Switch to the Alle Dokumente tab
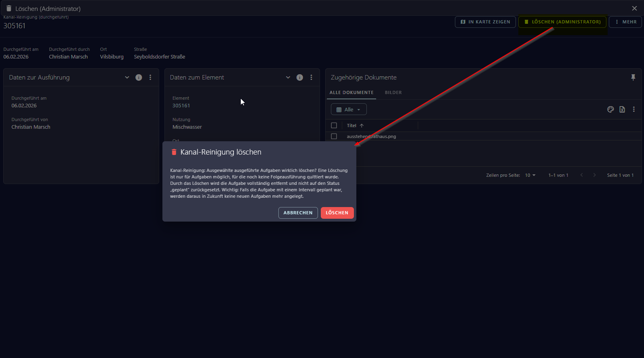This screenshot has height=358, width=644. click(x=351, y=92)
